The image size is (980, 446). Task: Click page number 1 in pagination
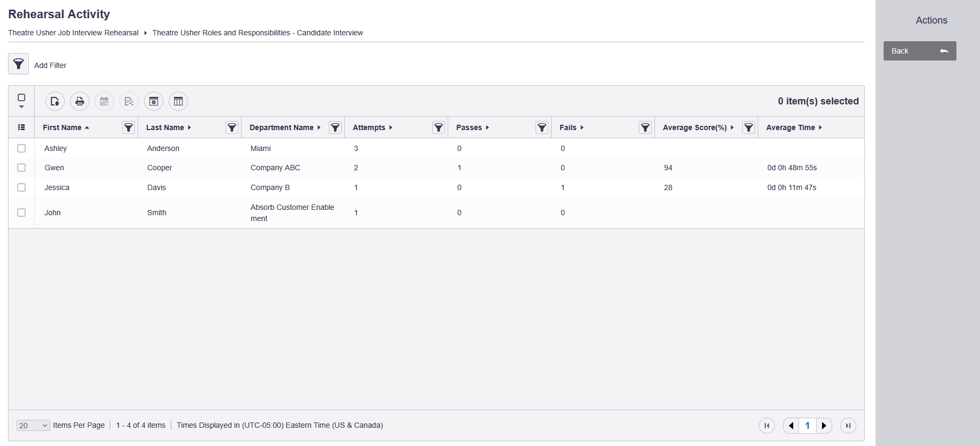(x=808, y=426)
